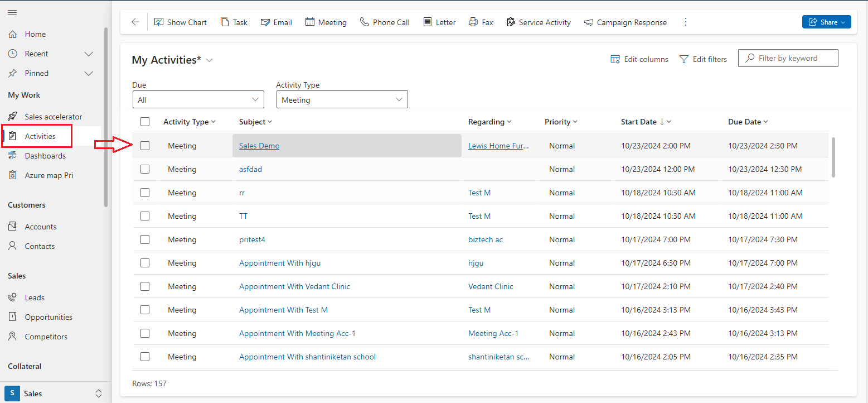Create a new Letter activity
The image size is (868, 403).
(x=439, y=22)
